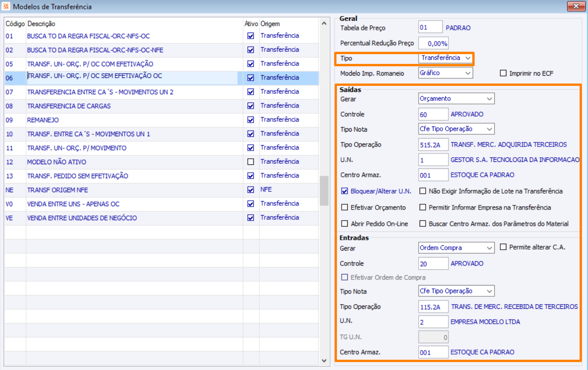Open Saídas Tipo Nota dropdown
This screenshot has height=370, width=588.
point(456,129)
